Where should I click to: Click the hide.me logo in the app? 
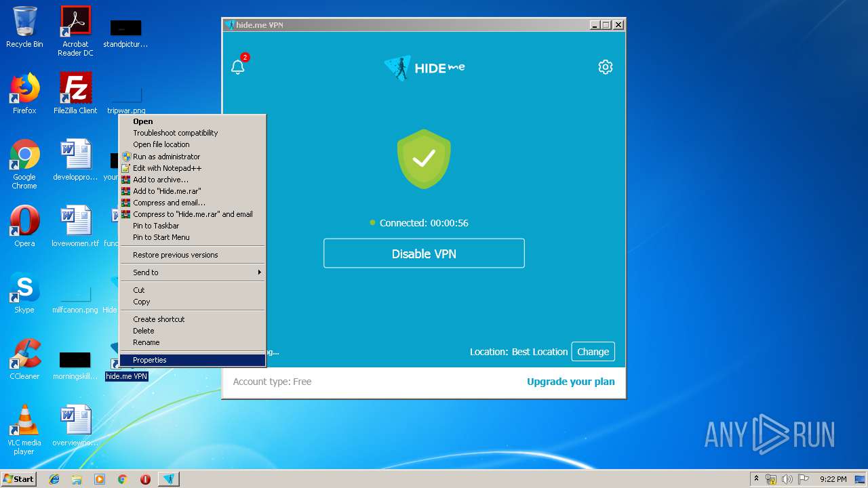[x=424, y=68]
